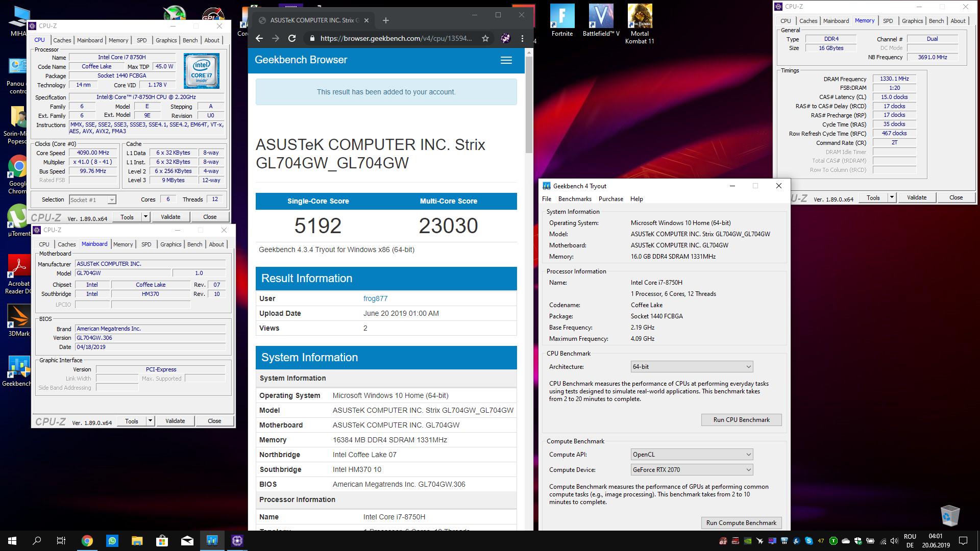
Task: Open the Help menu in Geekbench 4
Action: 636,199
